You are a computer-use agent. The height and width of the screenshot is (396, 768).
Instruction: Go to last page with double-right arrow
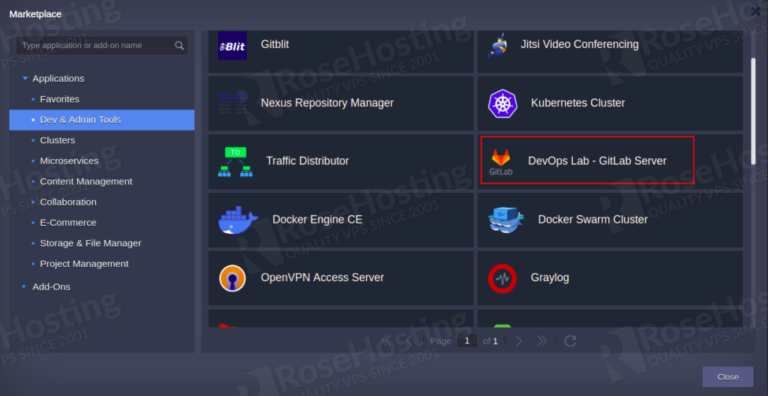click(x=542, y=341)
